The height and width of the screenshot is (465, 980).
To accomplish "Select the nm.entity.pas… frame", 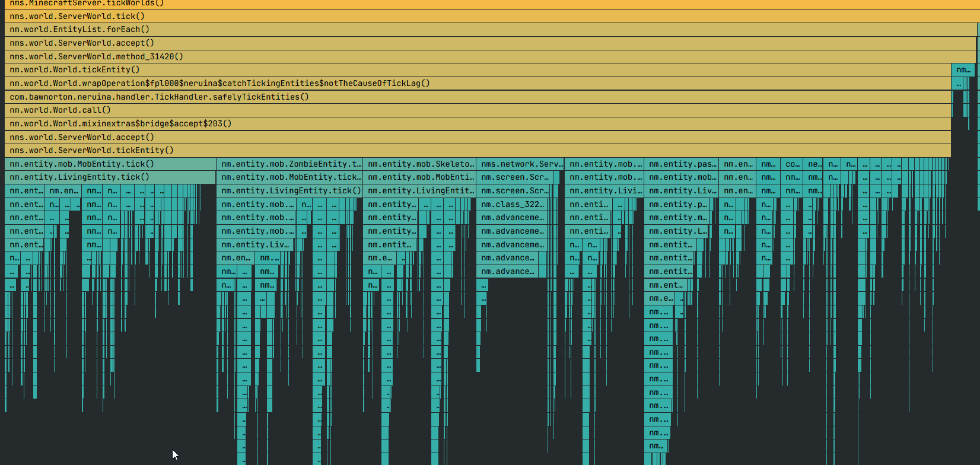I will point(681,164).
